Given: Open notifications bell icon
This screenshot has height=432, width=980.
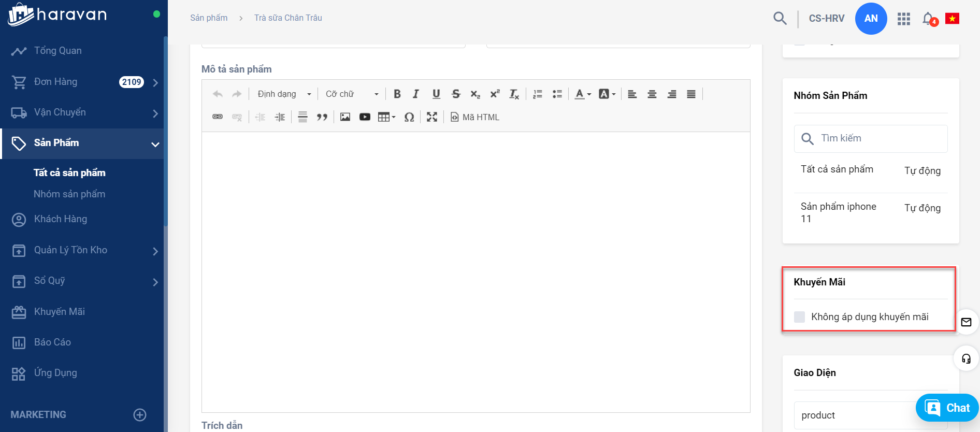Looking at the screenshot, I should point(928,19).
